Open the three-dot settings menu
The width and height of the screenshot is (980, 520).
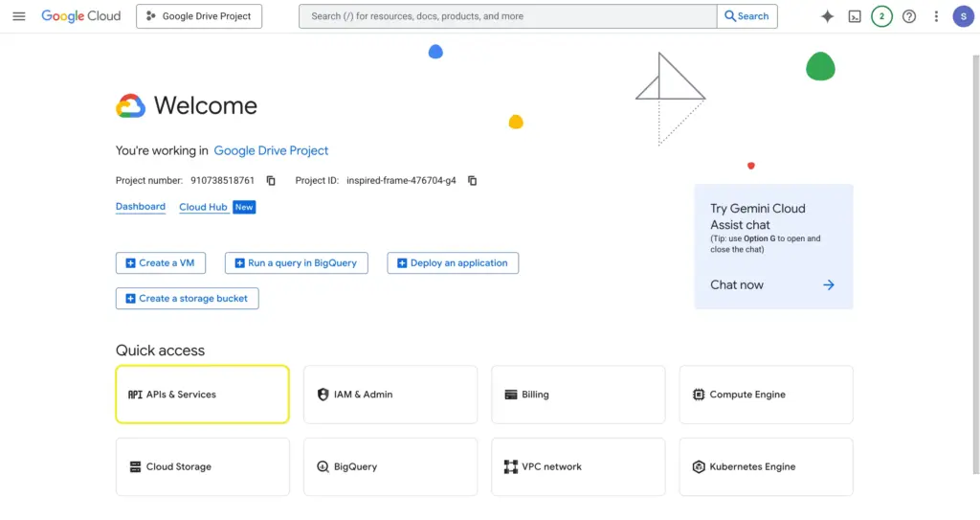936,17
